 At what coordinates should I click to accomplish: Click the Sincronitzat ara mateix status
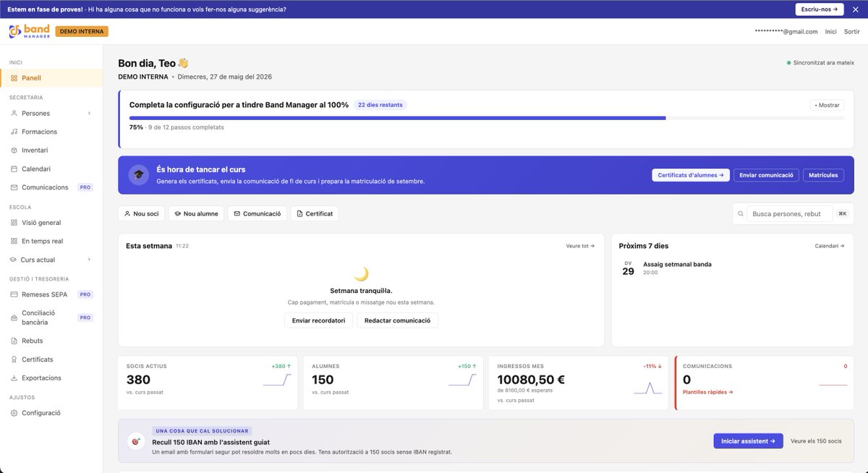click(x=820, y=63)
